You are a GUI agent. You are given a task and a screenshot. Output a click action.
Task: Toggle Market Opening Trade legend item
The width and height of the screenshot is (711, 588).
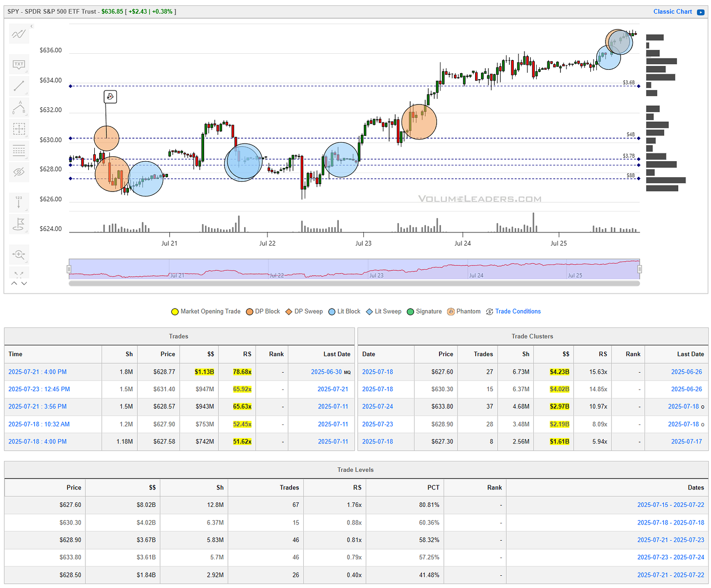tap(206, 312)
